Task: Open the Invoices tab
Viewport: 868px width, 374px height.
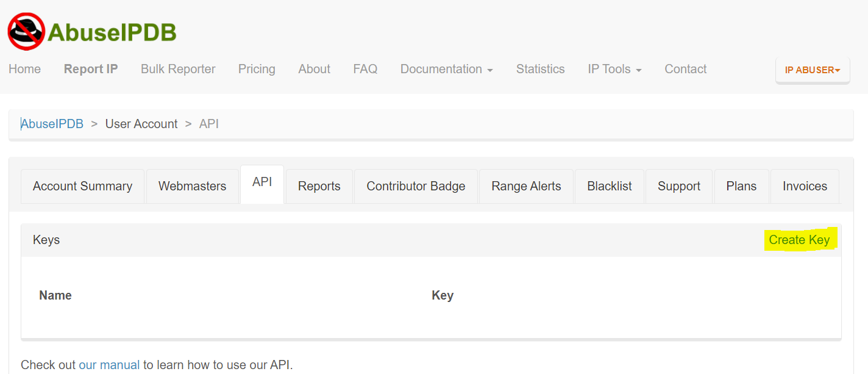Action: pos(805,186)
